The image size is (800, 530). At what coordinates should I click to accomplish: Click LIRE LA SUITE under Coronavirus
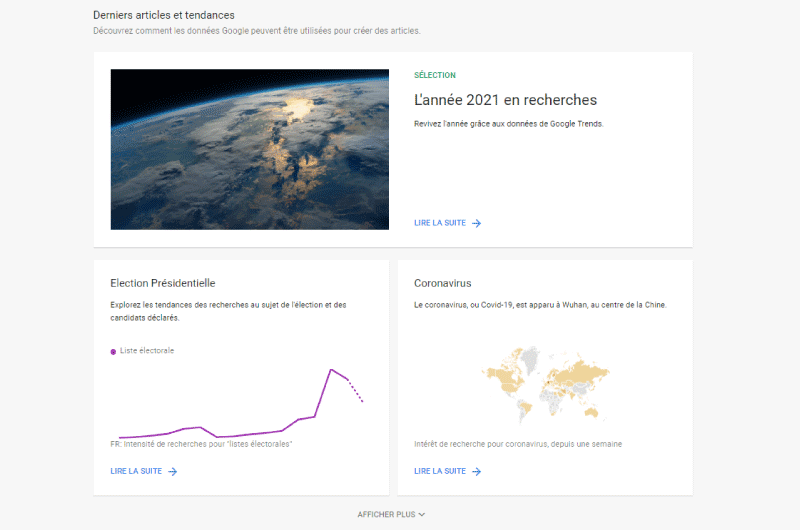click(x=440, y=471)
